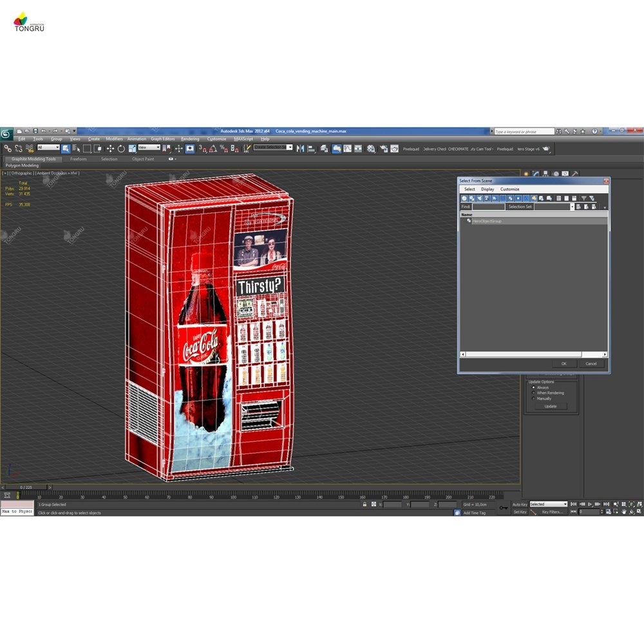Toggle the Spinner Snap icon
This screenshot has width=644, height=644.
tap(234, 149)
